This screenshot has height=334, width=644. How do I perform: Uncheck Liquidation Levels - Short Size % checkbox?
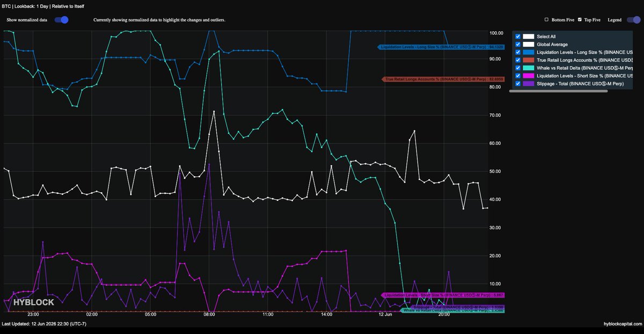[x=518, y=76]
